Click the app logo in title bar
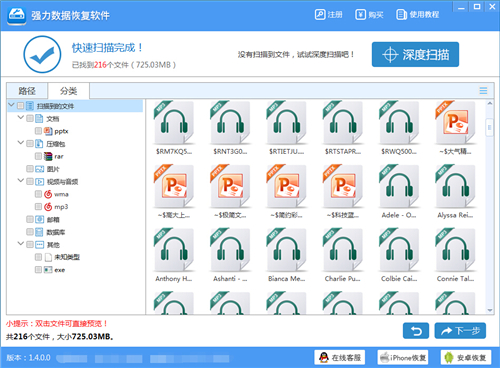Image resolution: width=500 pixels, height=368 pixels. click(17, 15)
